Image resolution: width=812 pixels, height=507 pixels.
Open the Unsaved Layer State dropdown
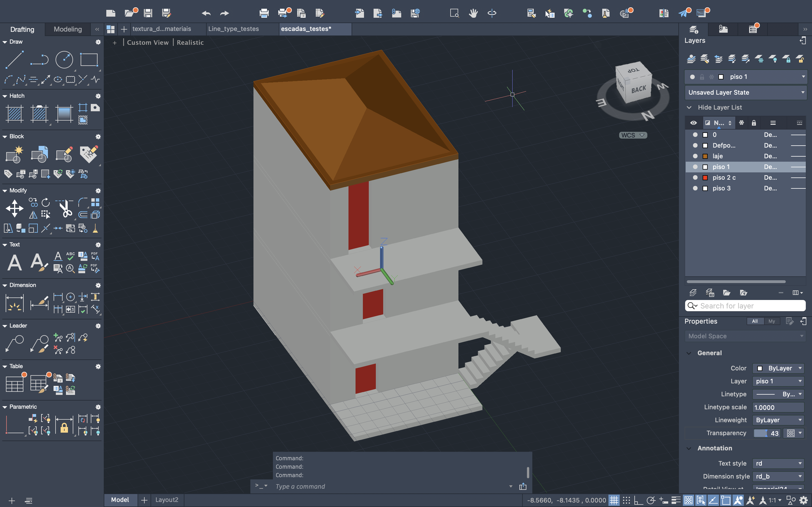pos(745,93)
